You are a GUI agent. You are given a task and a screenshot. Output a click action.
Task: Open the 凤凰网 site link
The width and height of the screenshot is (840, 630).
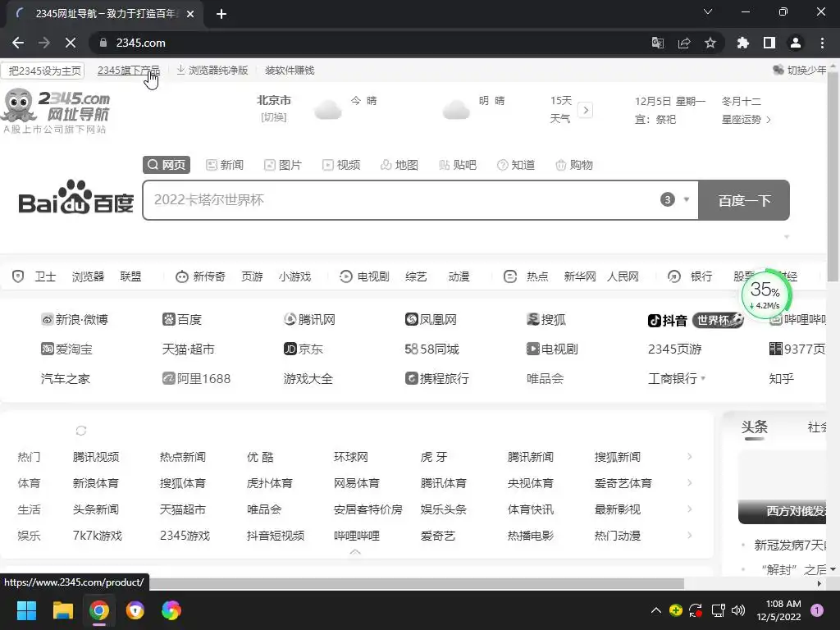click(431, 320)
